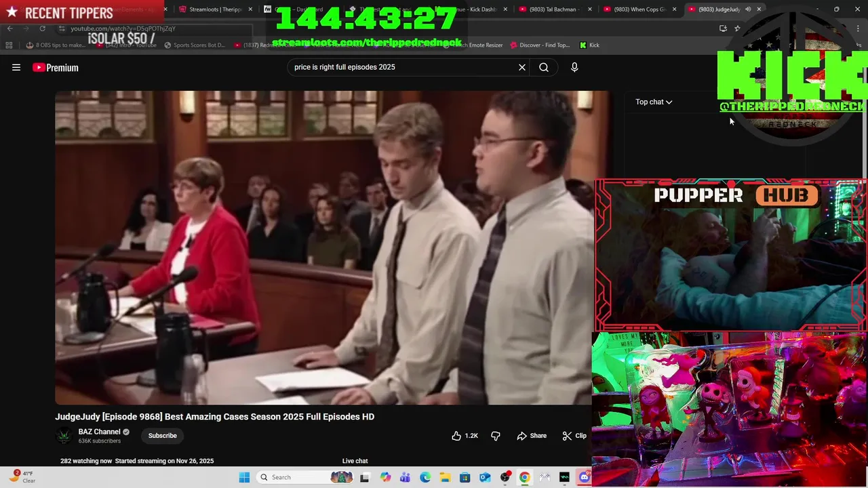Create a clip with Clip button
The image size is (868, 488).
pos(574,436)
